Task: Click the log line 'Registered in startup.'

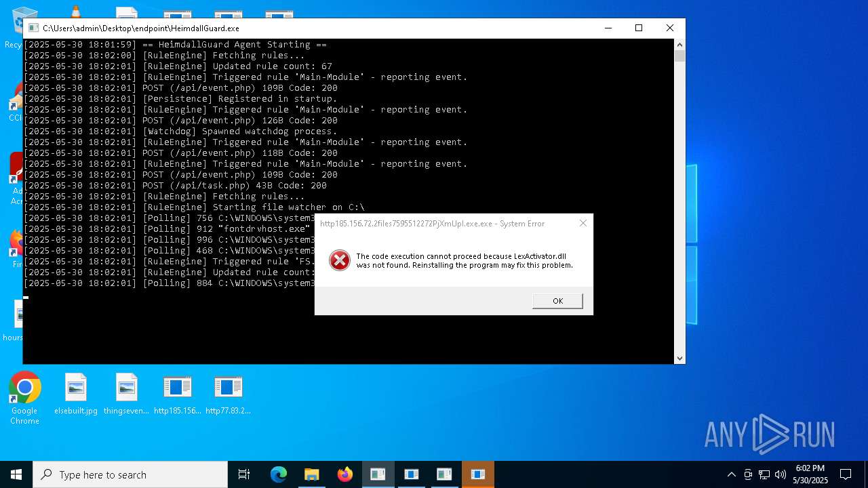Action: 180,99
